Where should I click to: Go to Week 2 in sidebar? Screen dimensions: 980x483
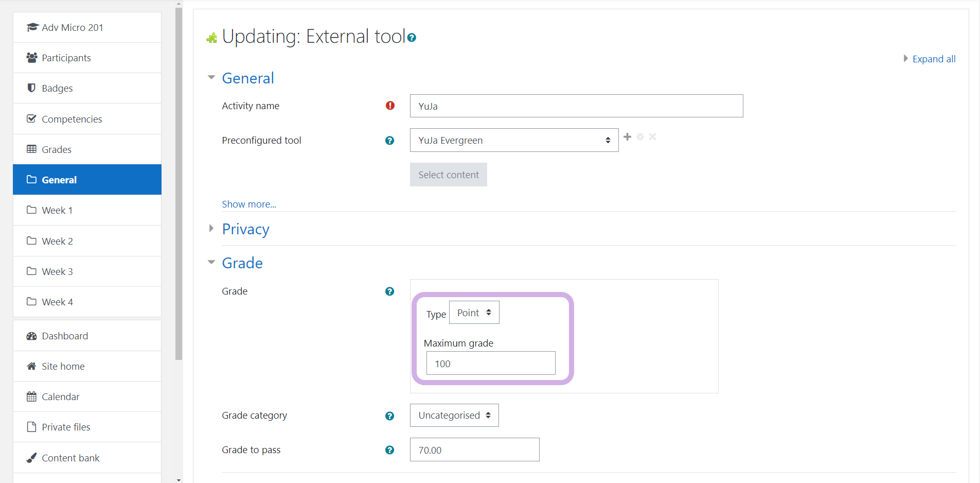pyautogui.click(x=57, y=241)
